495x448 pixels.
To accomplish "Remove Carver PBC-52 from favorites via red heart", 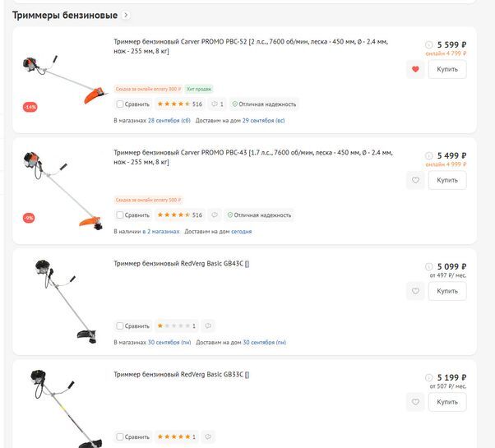I will tap(415, 69).
